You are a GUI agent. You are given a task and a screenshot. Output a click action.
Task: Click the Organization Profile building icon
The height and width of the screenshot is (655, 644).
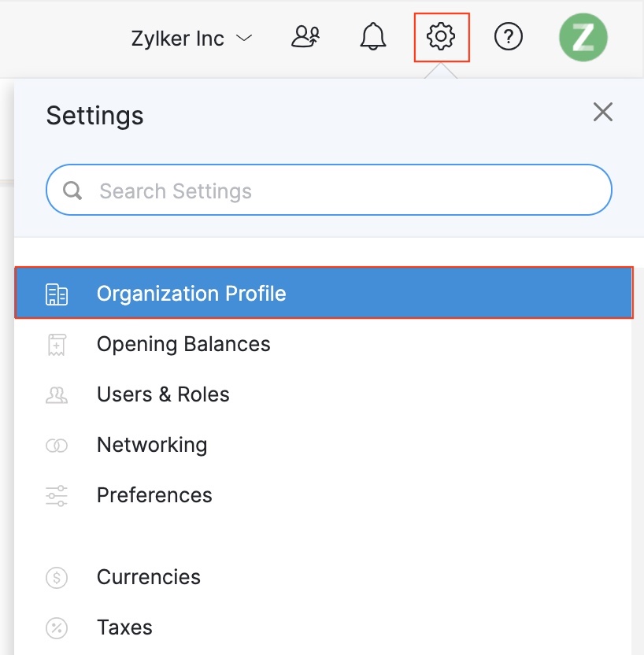[56, 292]
